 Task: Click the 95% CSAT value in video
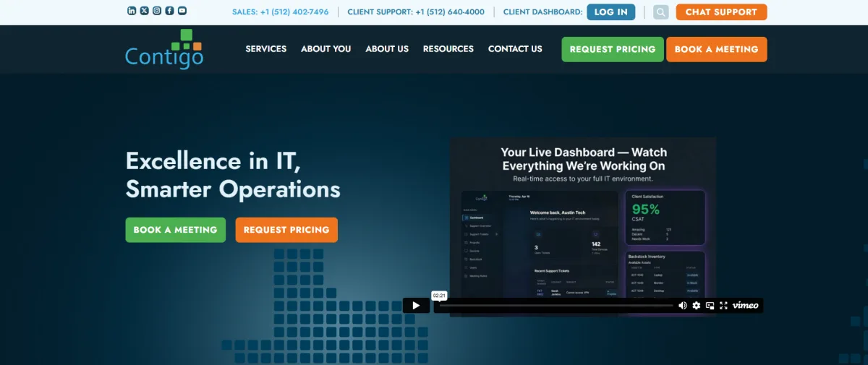point(645,210)
